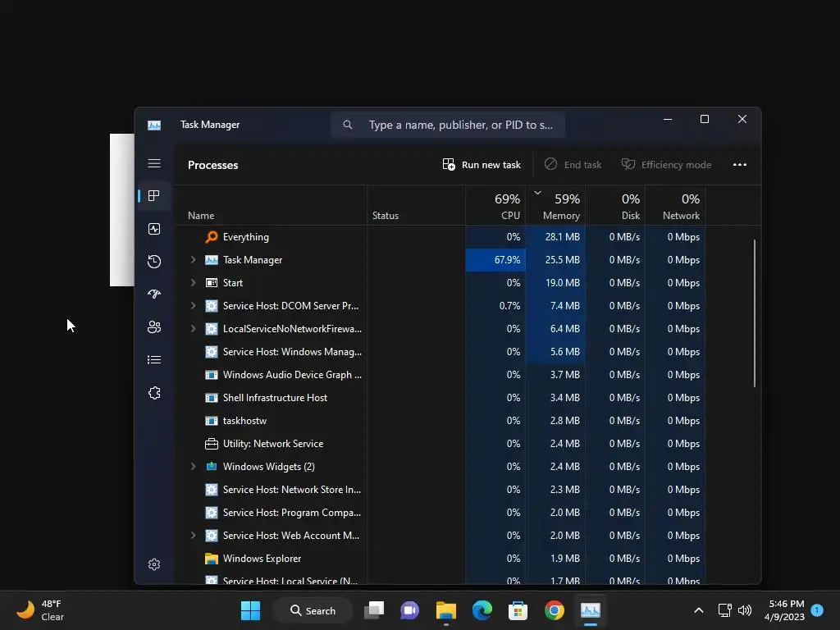
Task: Focus the name, publisher, or PID search box
Action: pos(448,125)
